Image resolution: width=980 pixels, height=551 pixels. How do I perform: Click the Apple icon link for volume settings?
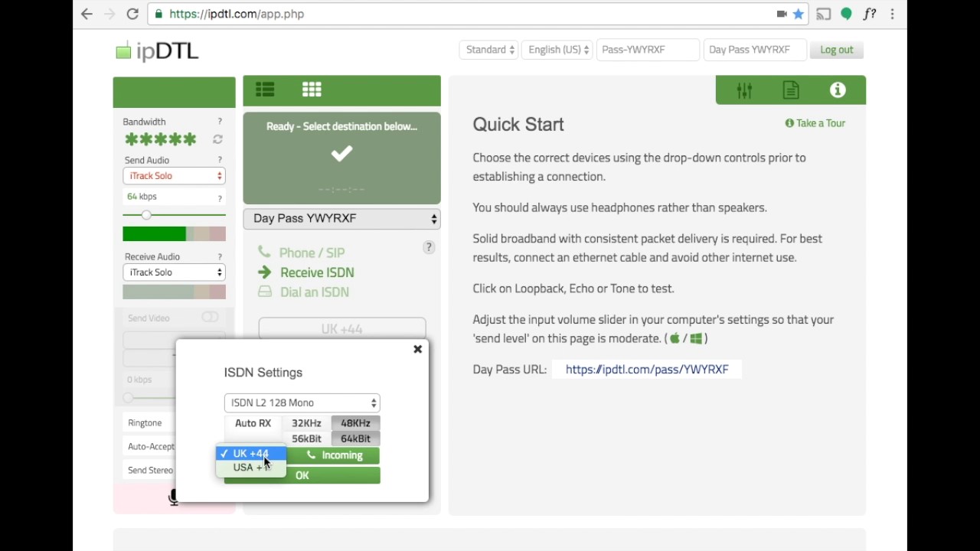click(675, 338)
